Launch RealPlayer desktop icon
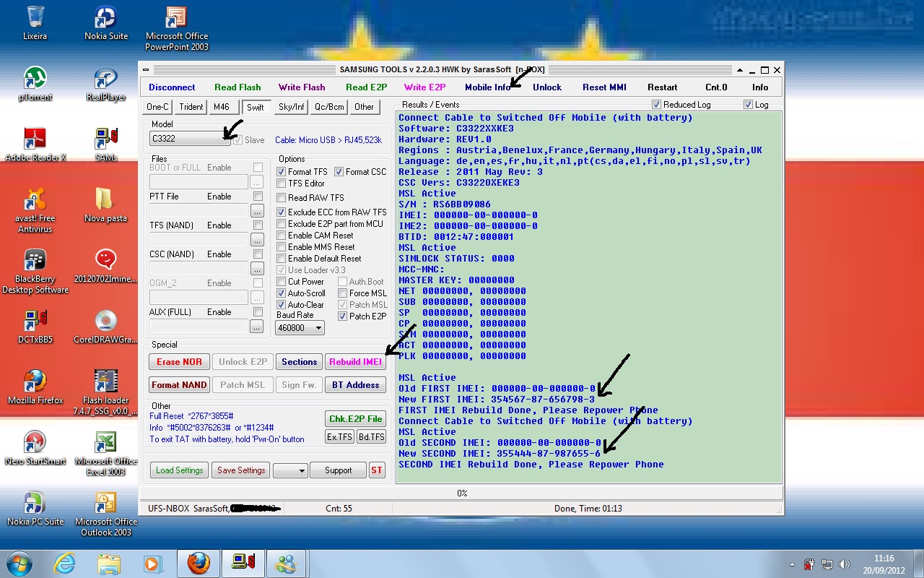924x578 pixels. tap(106, 83)
